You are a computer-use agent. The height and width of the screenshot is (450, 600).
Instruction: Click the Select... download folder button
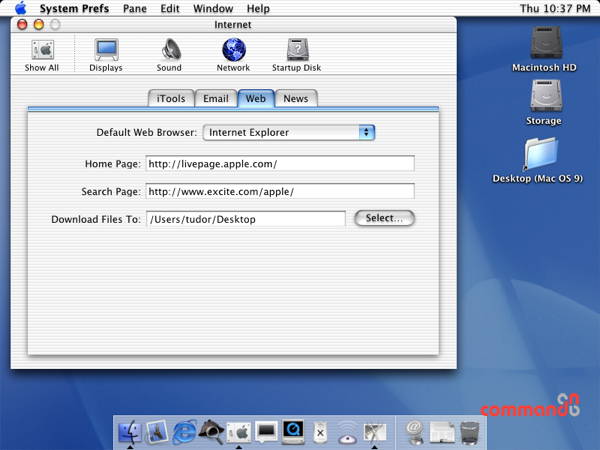click(385, 218)
